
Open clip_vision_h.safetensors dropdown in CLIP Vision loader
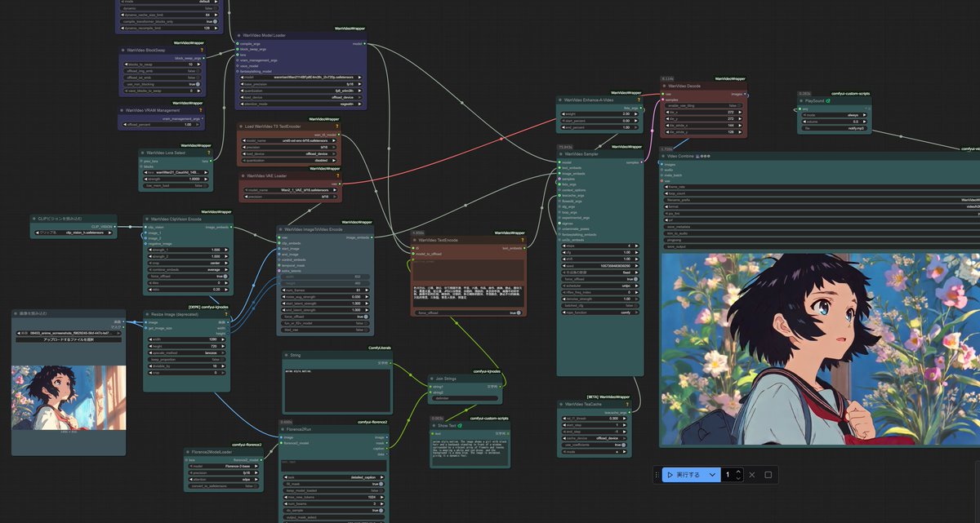coord(73,233)
